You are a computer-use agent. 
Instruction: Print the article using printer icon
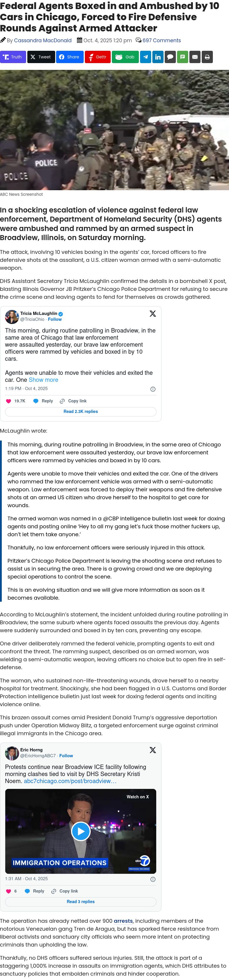tap(207, 57)
